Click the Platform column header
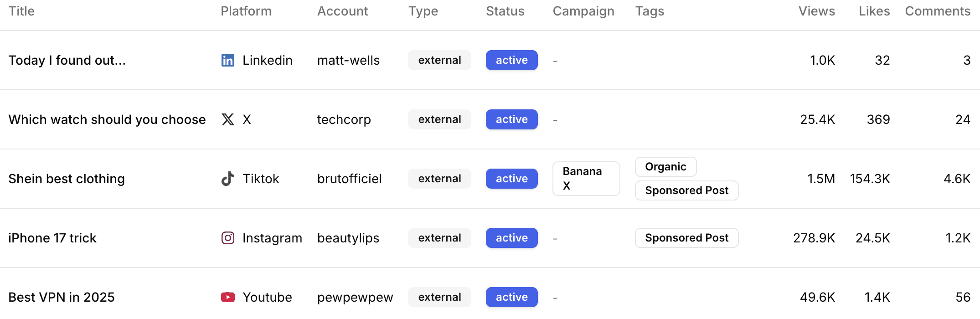 246,11
